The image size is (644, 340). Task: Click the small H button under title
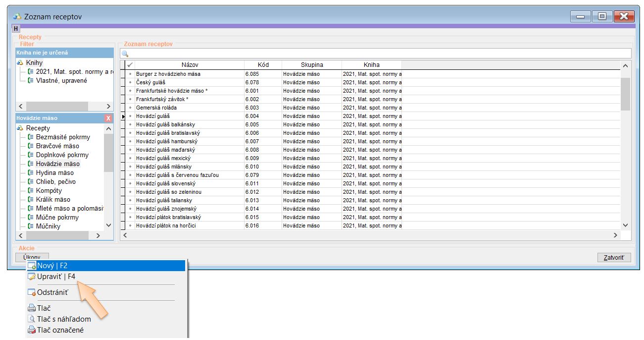pos(16,29)
